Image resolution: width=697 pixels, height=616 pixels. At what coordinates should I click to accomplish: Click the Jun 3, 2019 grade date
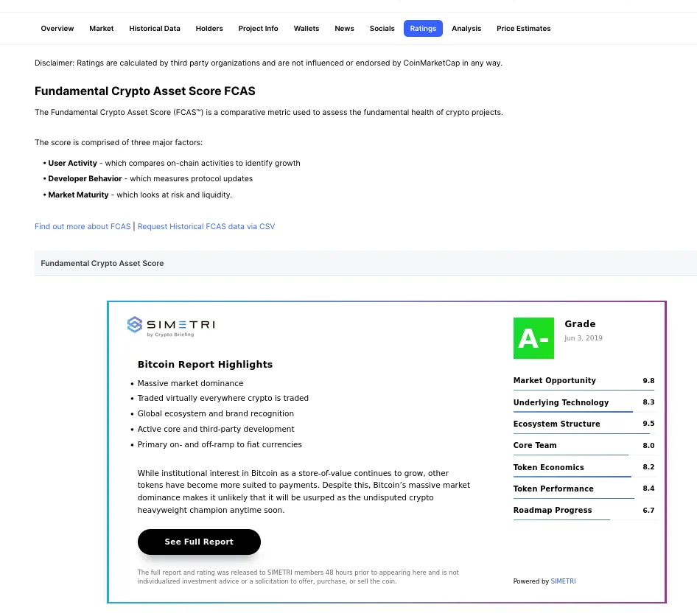pyautogui.click(x=584, y=338)
